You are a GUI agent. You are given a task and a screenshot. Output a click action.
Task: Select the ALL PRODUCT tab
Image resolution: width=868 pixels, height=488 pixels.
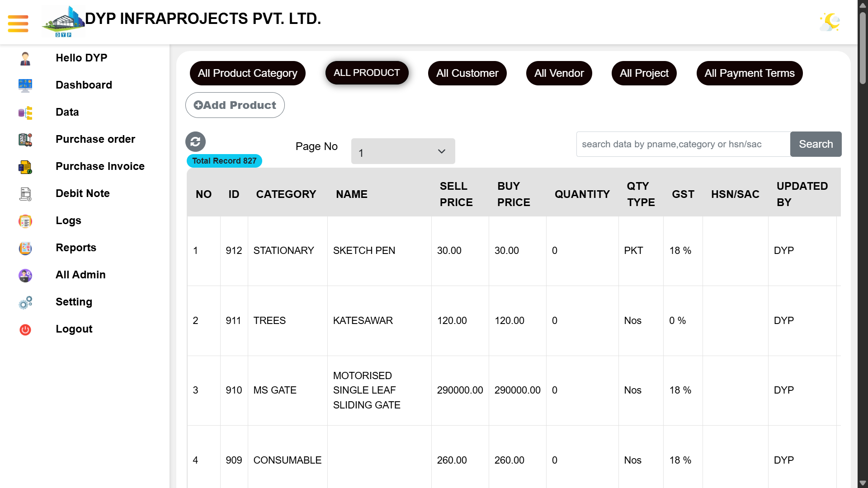pos(367,73)
